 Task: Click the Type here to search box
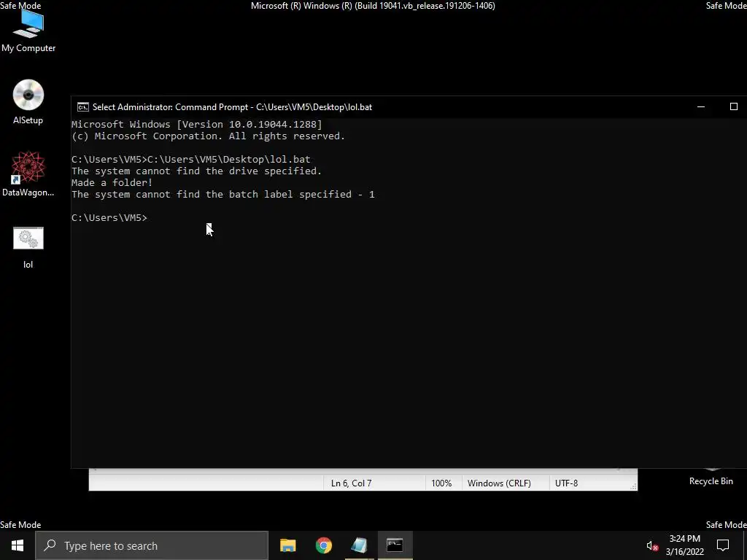click(152, 545)
